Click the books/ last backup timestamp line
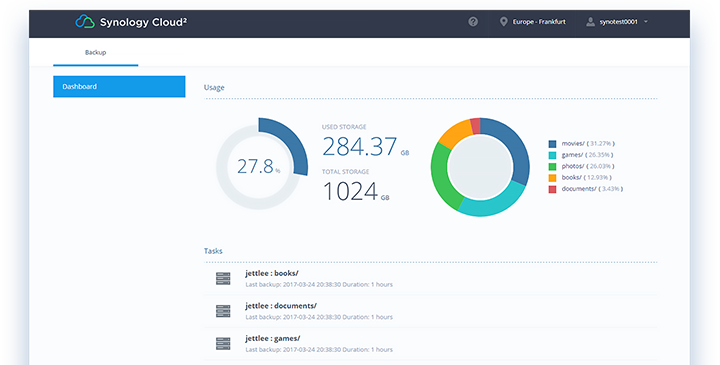Viewport: 720px width, 365px height. point(319,285)
